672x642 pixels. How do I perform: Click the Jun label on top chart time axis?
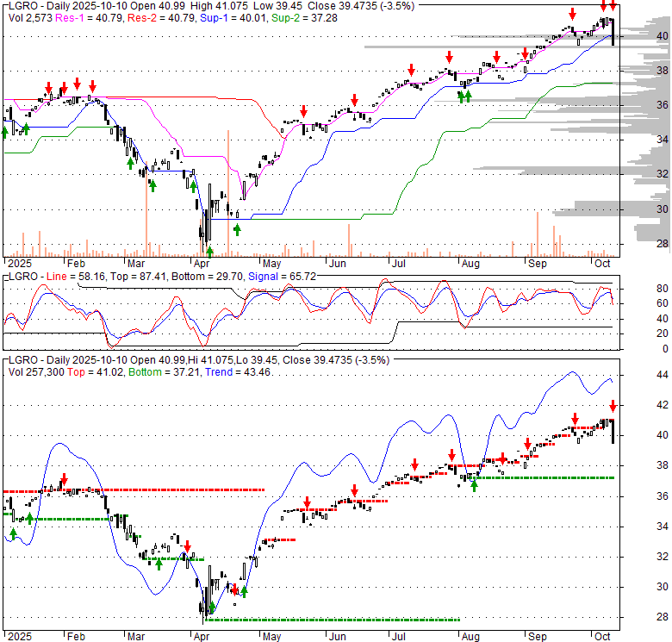[x=337, y=264]
